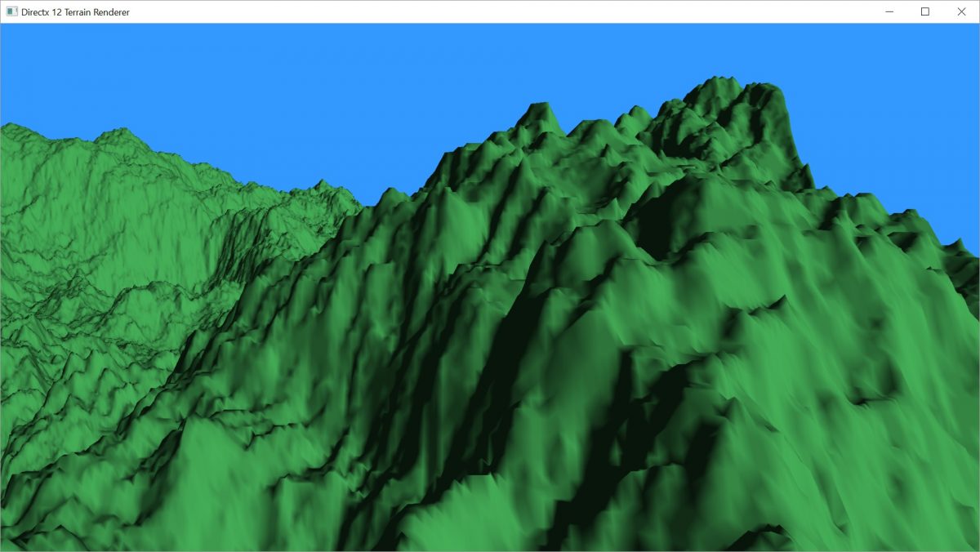Viewport: 980px width, 552px height.
Task: Click the application icon in the title bar
Action: tap(11, 11)
